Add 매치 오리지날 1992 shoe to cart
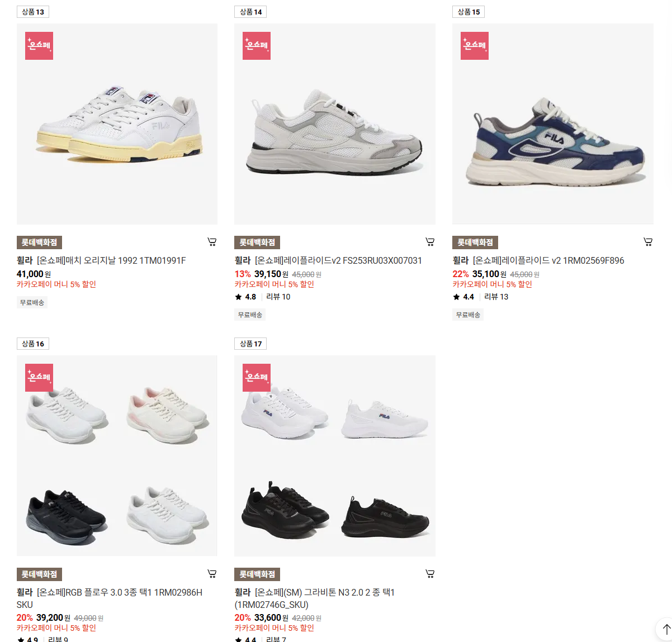 (x=212, y=242)
